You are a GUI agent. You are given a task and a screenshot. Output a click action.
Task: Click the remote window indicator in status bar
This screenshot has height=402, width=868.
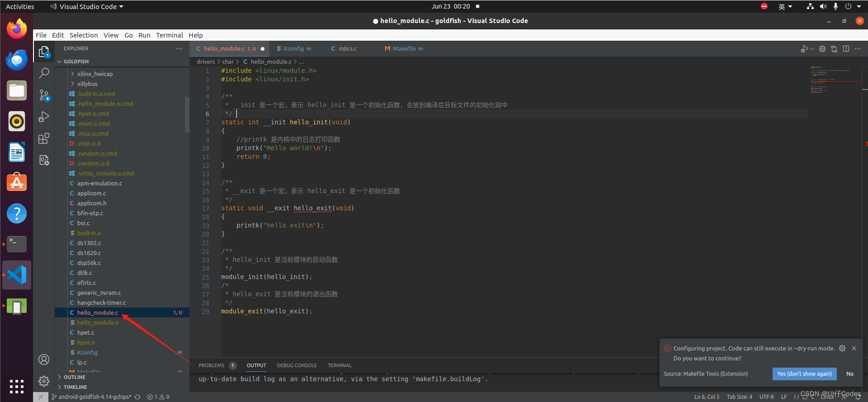pos(40,397)
